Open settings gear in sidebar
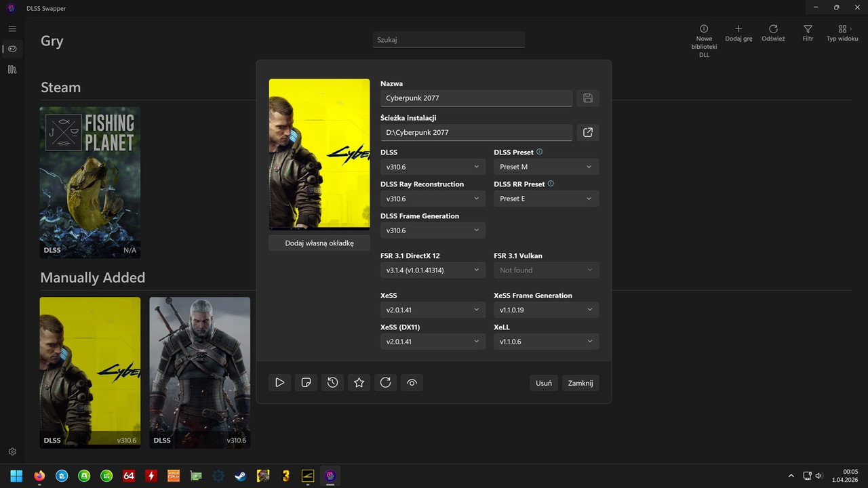This screenshot has height=488, width=868. 12,451
